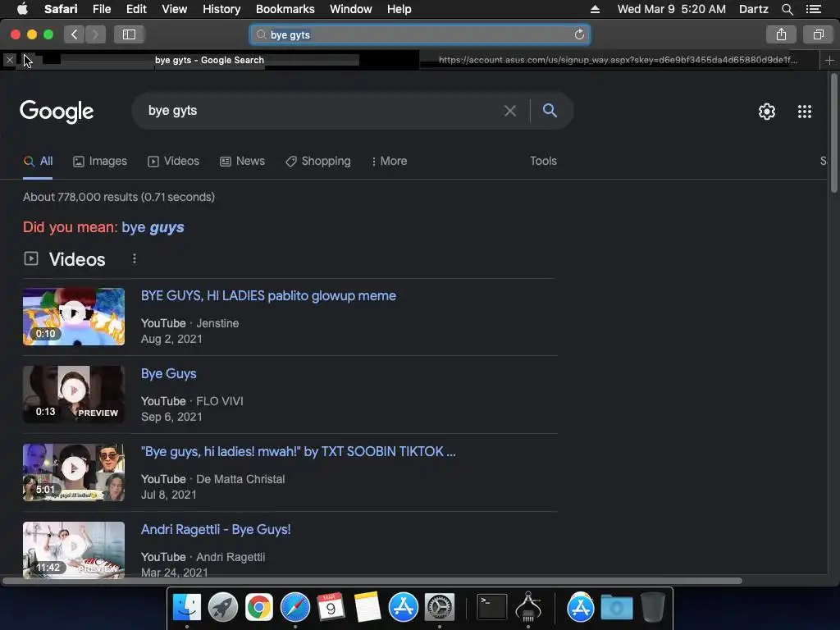Open Notification Center list icon
Image resolution: width=840 pixels, height=630 pixels.
pos(813,9)
